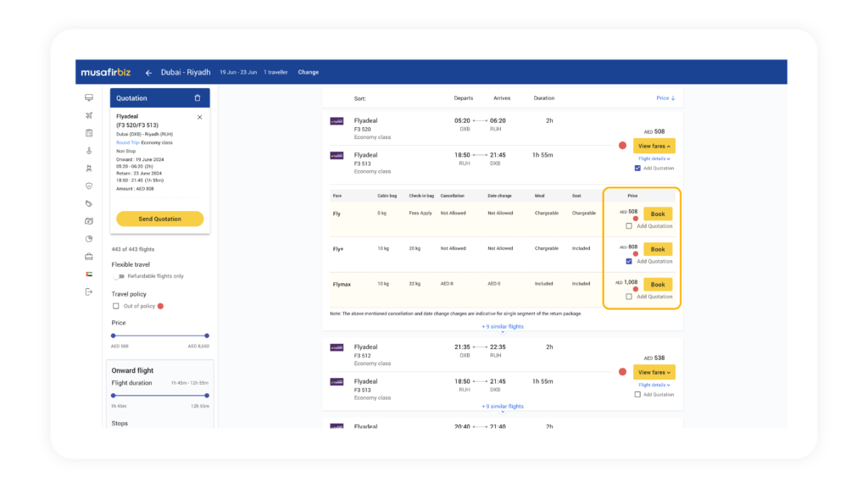Screen dimensions: 868x488
Task: Sort results by Price
Action: click(665, 98)
